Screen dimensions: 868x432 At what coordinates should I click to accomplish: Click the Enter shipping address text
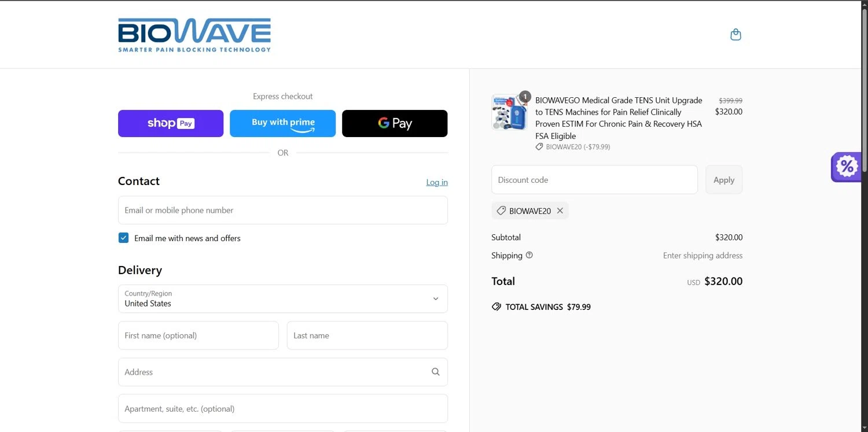[703, 256]
